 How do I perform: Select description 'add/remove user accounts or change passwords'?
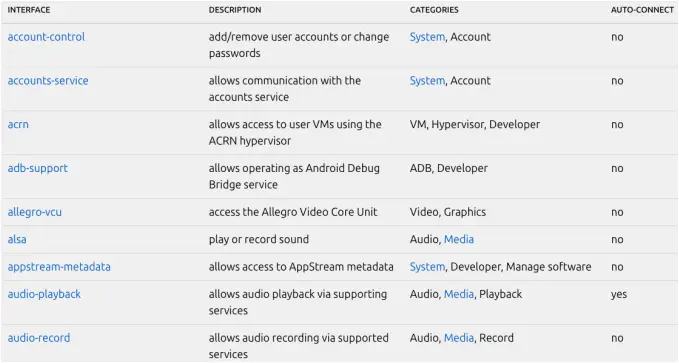pos(299,45)
